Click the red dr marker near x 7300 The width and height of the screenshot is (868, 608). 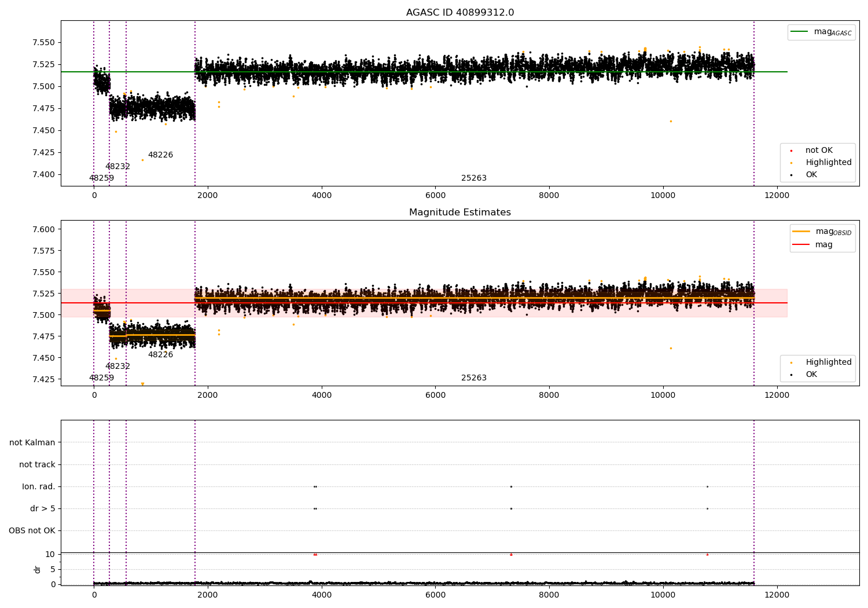point(511,554)
